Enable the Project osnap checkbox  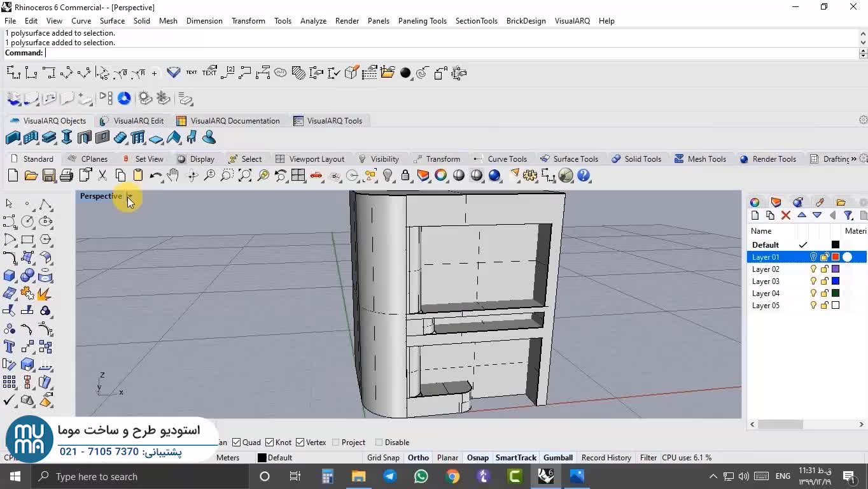335,443
